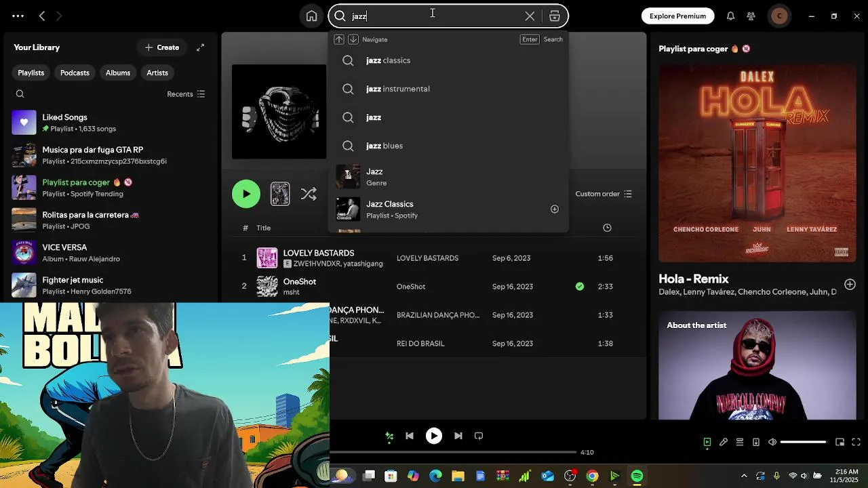Skip to previous track
The height and width of the screenshot is (488, 868).
(410, 436)
